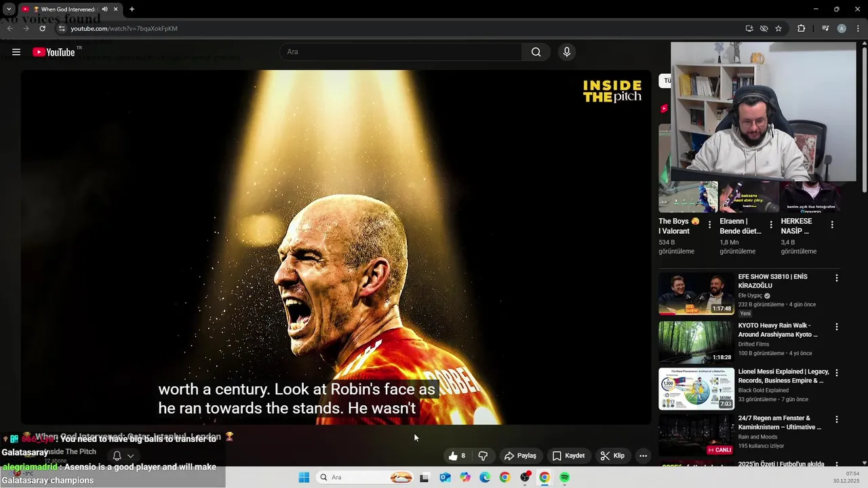
Task: Click the YouTube search magnifier button
Action: click(x=536, y=52)
